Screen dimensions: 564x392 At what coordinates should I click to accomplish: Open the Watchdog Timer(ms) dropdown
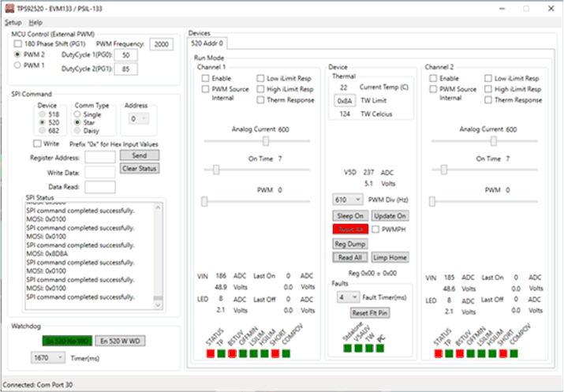(x=48, y=358)
